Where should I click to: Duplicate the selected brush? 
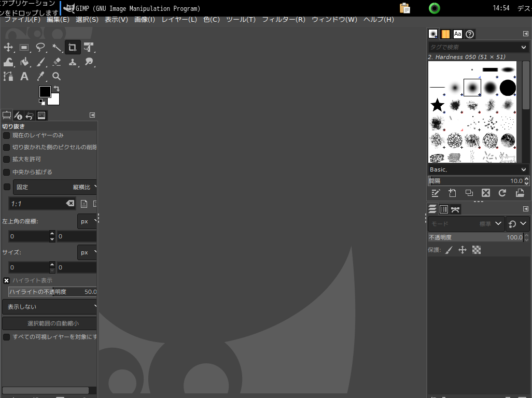coord(469,193)
